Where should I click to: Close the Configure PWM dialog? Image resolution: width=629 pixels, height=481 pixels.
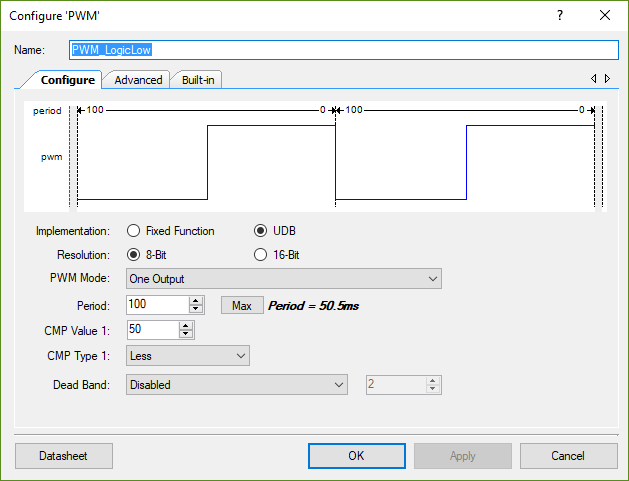[605, 16]
